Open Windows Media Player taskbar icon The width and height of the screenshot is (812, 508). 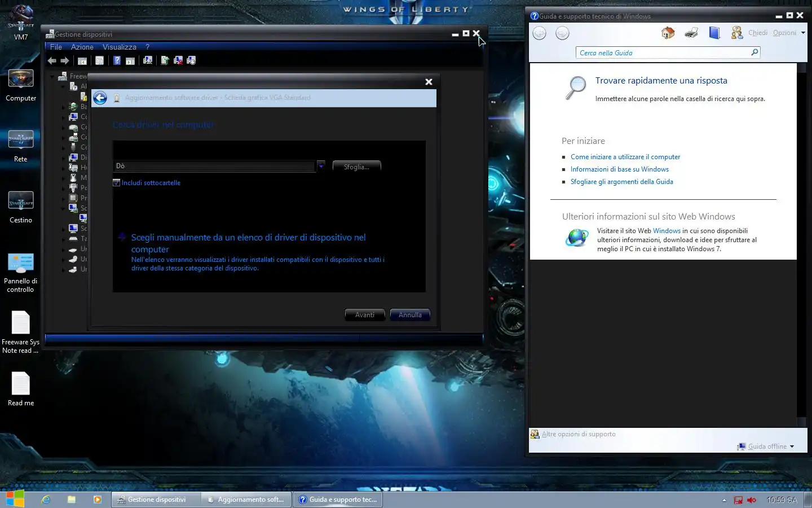tap(98, 500)
